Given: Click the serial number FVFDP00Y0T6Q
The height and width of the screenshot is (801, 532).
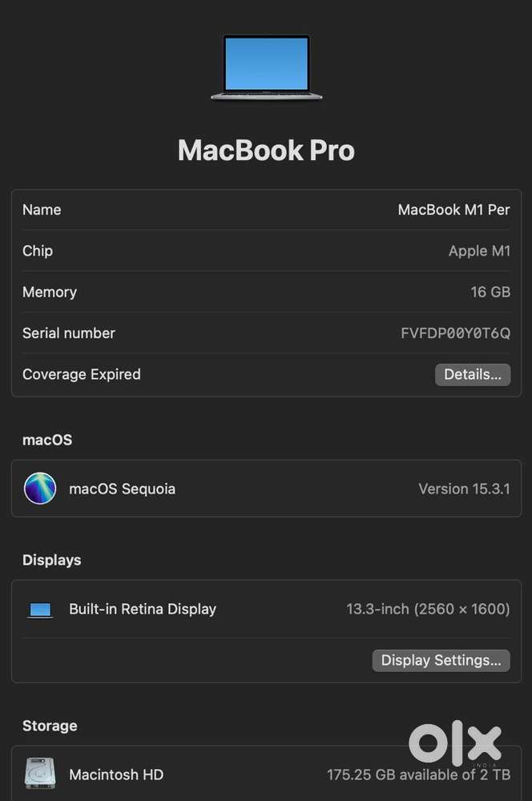Looking at the screenshot, I should [x=455, y=333].
